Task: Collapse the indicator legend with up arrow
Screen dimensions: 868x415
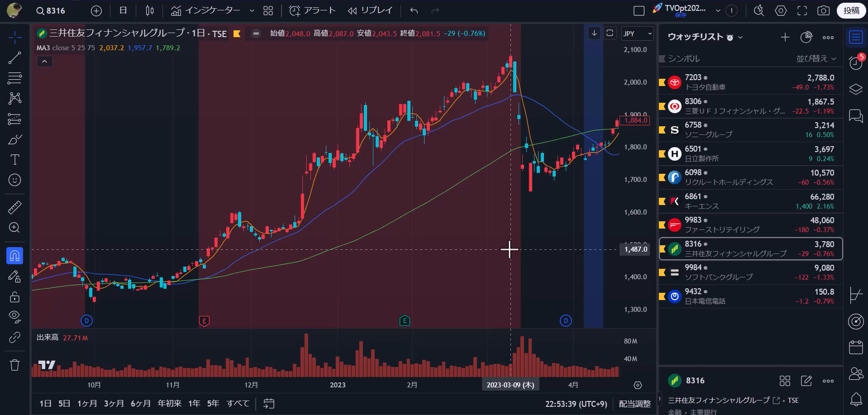Action: (x=44, y=62)
